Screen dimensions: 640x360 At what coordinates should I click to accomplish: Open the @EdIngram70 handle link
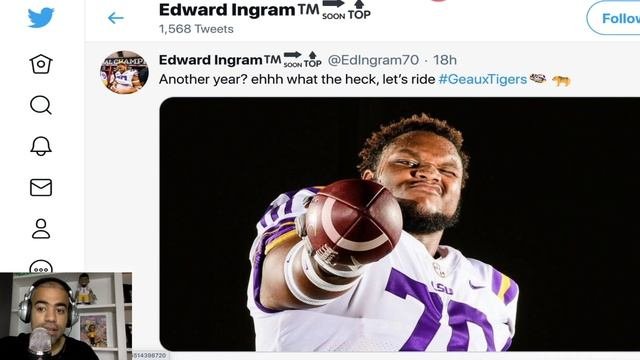tap(373, 60)
